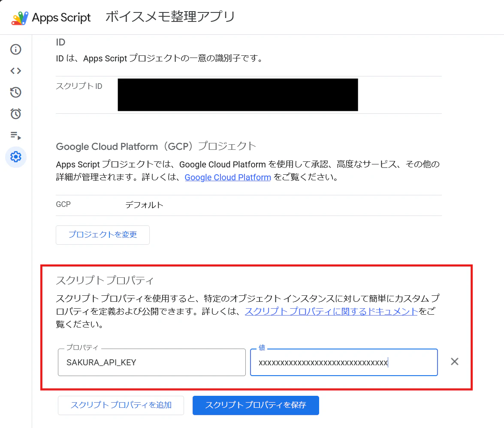
Task: Click the GCP row label
Action: (63, 204)
